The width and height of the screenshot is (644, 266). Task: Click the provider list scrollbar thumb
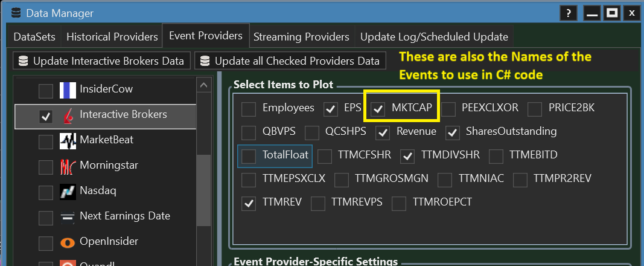pyautogui.click(x=203, y=190)
